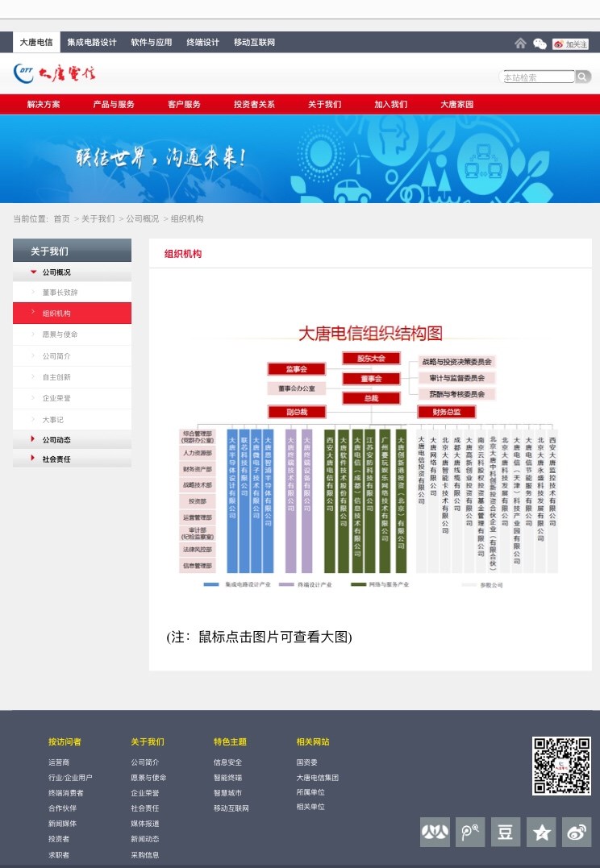Click the Datang Telecom logo
This screenshot has height=868, width=600.
coord(54,73)
